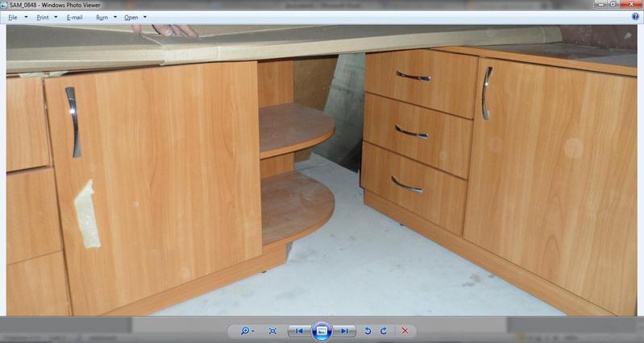Viewport: 644px width, 343px height.
Task: Maximize the Photo Viewer window
Action: click(613, 5)
